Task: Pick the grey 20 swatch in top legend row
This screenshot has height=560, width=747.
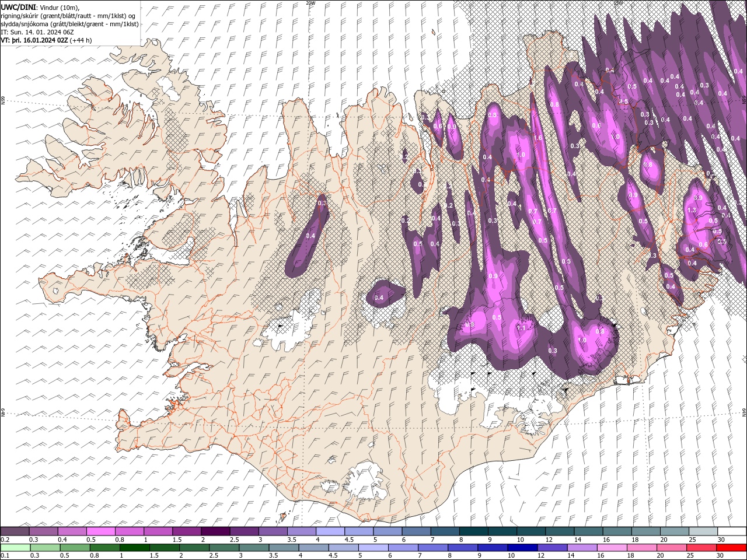Action: pyautogui.click(x=673, y=531)
